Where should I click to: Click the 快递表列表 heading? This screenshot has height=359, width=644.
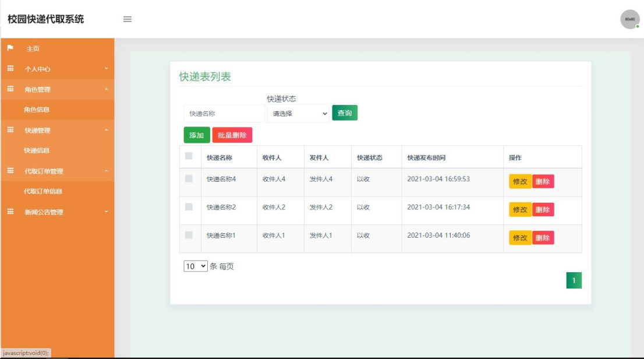205,76
